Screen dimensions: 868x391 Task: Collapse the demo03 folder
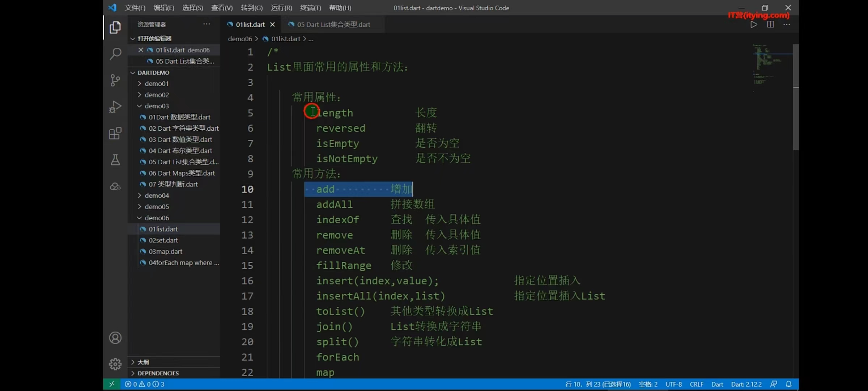click(x=157, y=106)
